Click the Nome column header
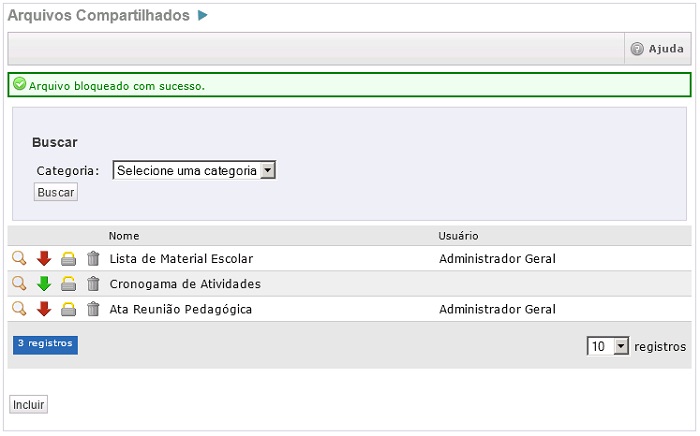Screen dimensions: 700x436 [x=124, y=236]
